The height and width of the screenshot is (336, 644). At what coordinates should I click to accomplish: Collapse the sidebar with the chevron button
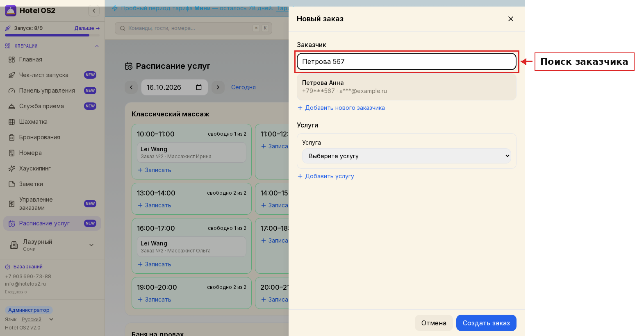point(94,11)
